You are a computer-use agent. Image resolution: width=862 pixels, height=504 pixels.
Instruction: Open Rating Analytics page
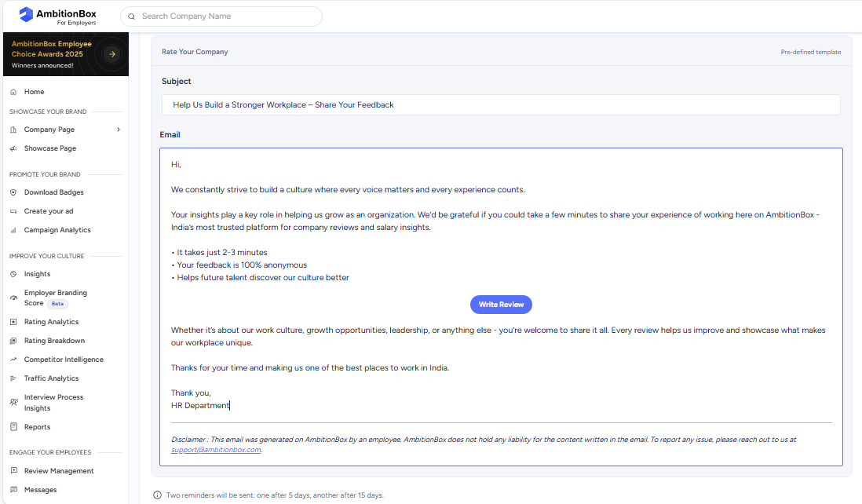(51, 322)
